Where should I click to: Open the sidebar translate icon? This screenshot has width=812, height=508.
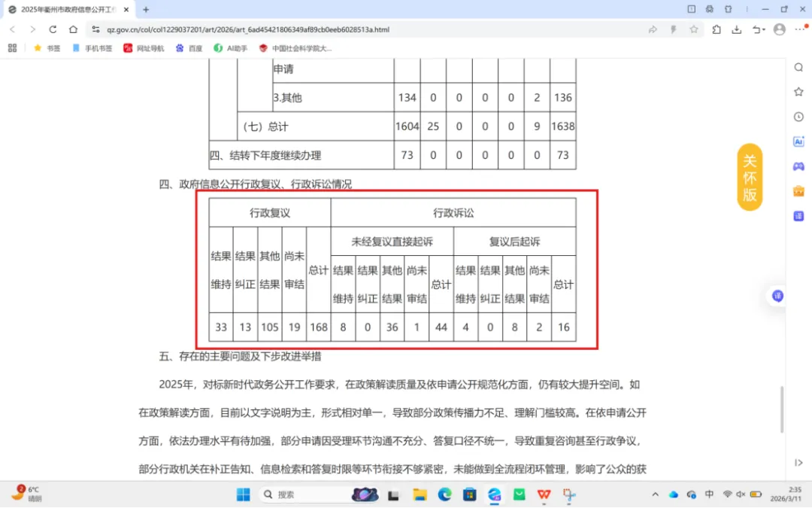(798, 216)
